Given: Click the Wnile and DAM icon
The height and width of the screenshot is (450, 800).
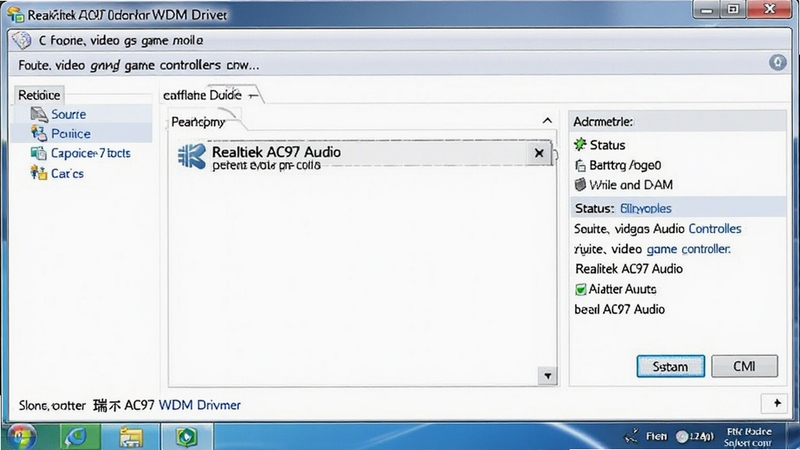Looking at the screenshot, I should click(x=580, y=185).
